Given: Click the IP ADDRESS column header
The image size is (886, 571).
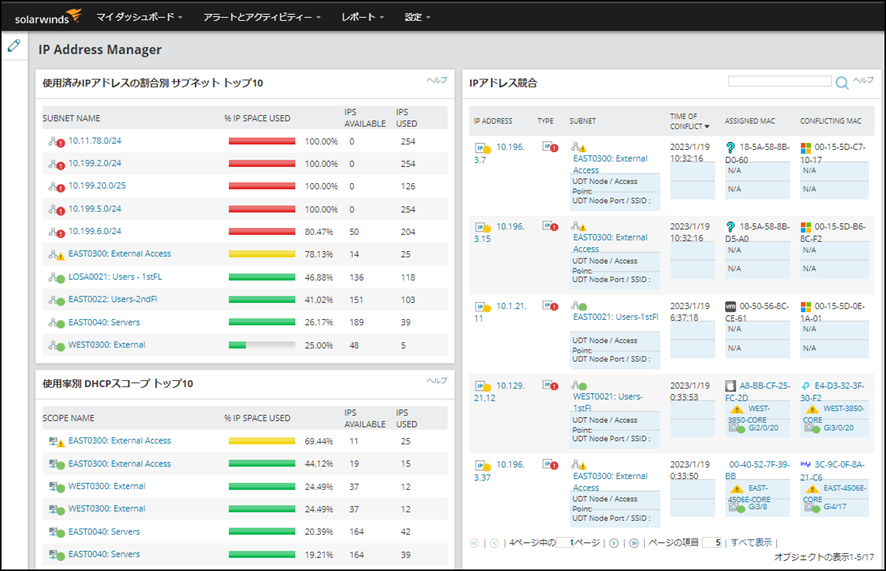Looking at the screenshot, I should click(x=493, y=121).
